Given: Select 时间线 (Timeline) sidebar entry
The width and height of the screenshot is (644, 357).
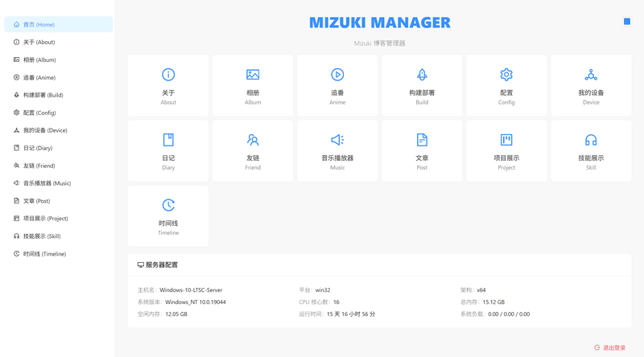Looking at the screenshot, I should (x=58, y=254).
